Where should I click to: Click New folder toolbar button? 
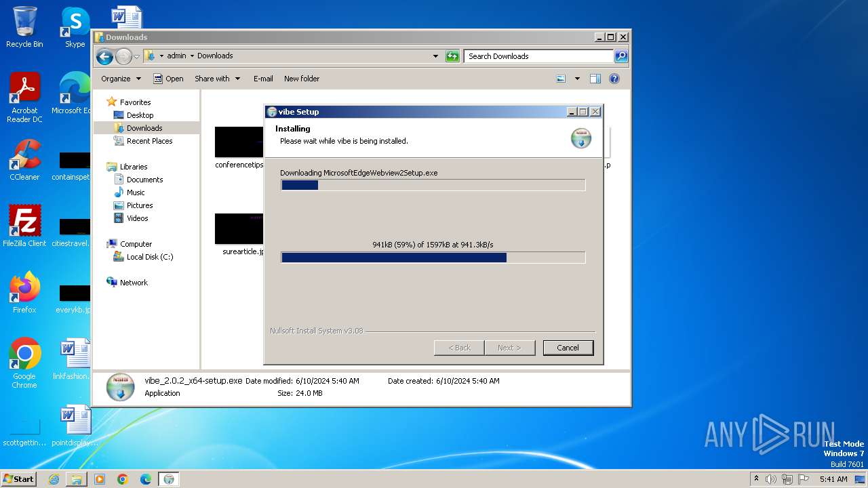tap(302, 79)
